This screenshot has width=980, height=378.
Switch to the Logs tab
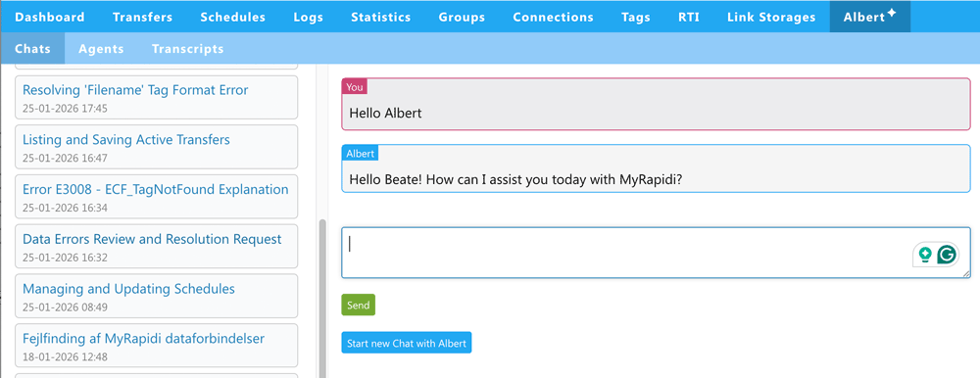coord(308,17)
